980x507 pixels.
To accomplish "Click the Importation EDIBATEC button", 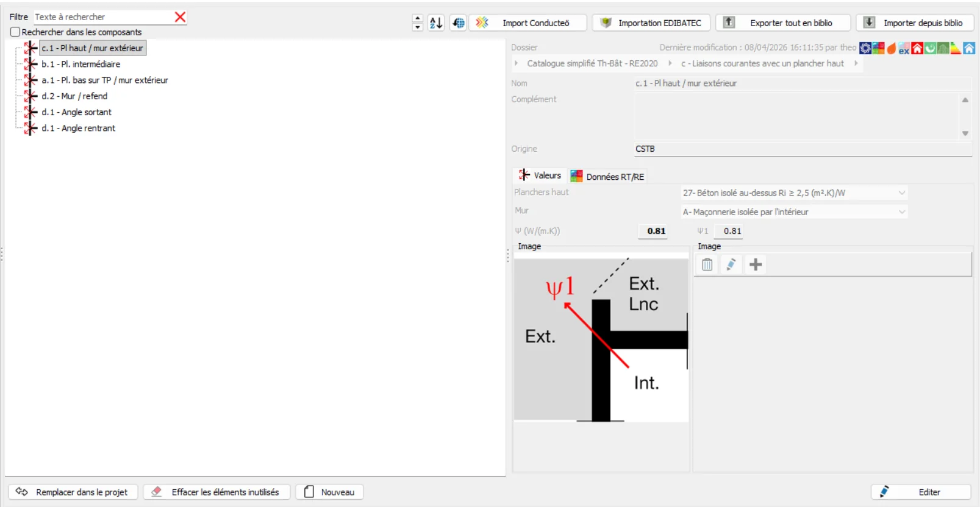I will point(651,23).
